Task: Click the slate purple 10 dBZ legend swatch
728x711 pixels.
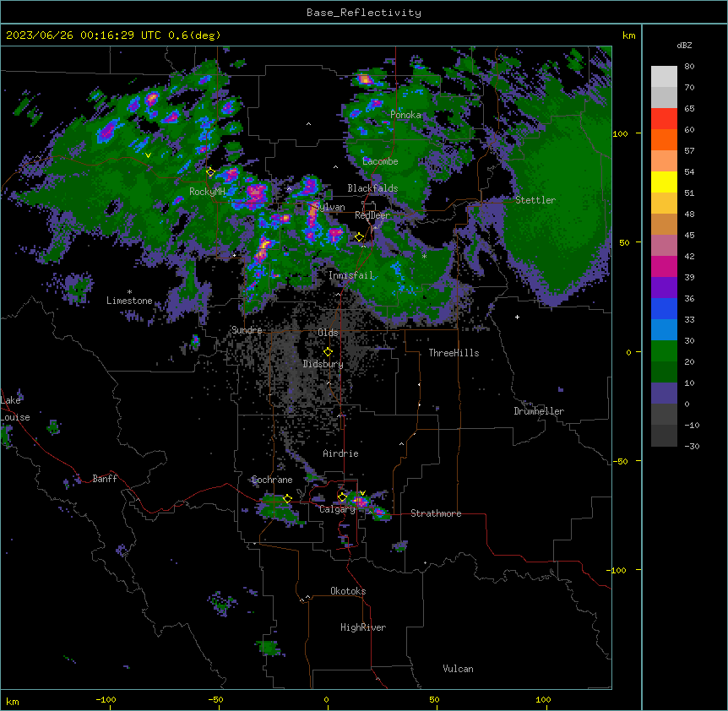Action: [x=664, y=393]
